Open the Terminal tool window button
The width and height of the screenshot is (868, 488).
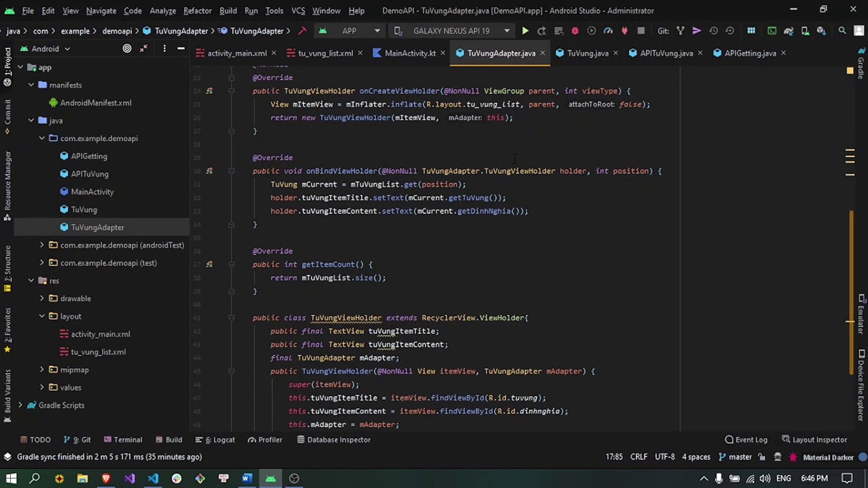(122, 440)
